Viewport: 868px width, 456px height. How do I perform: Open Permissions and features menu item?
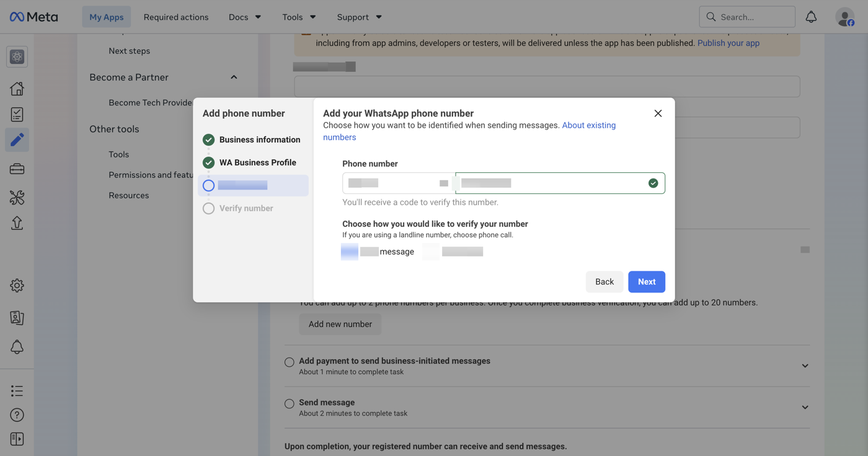pyautogui.click(x=151, y=175)
